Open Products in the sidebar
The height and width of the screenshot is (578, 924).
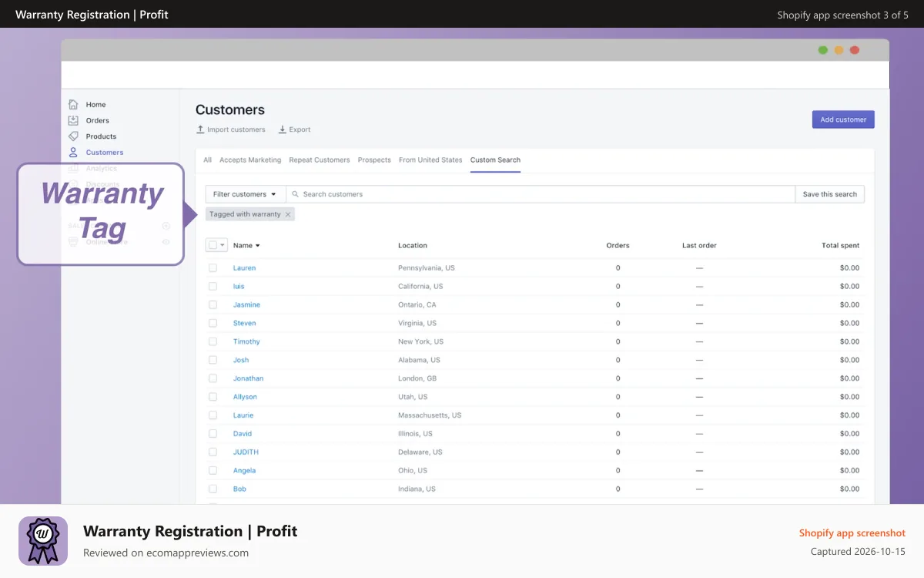(101, 136)
